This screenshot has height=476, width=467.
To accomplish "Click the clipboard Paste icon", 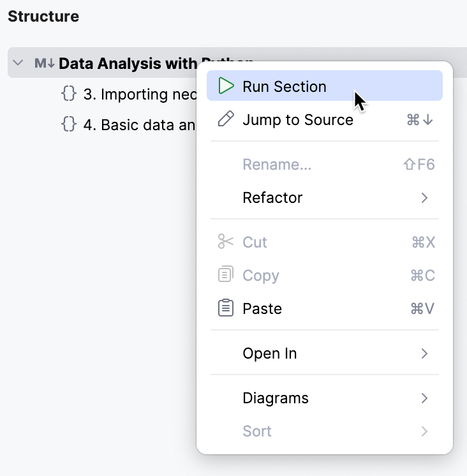I will (226, 308).
